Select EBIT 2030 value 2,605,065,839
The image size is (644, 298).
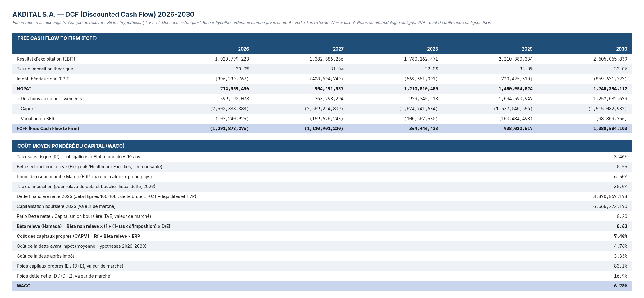pyautogui.click(x=610, y=59)
